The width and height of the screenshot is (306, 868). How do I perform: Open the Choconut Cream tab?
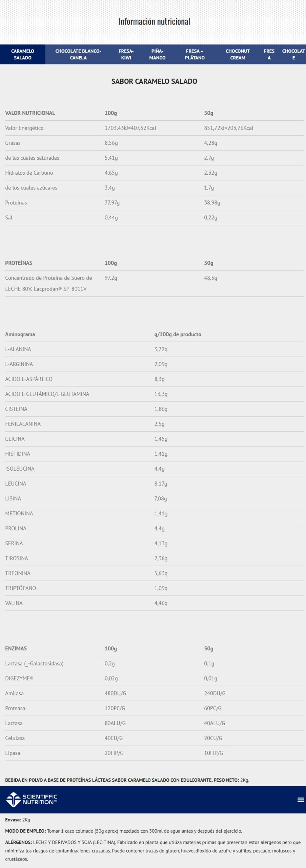[238, 54]
